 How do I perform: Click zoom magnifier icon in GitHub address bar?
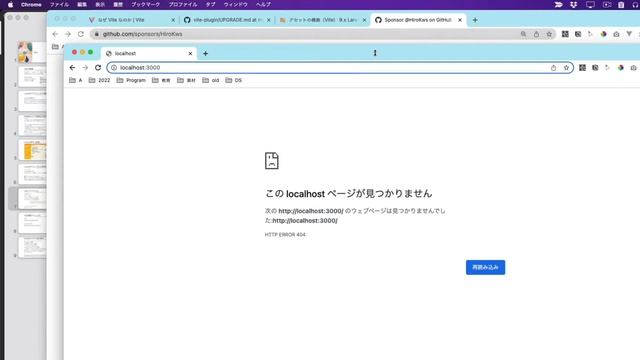point(523,34)
